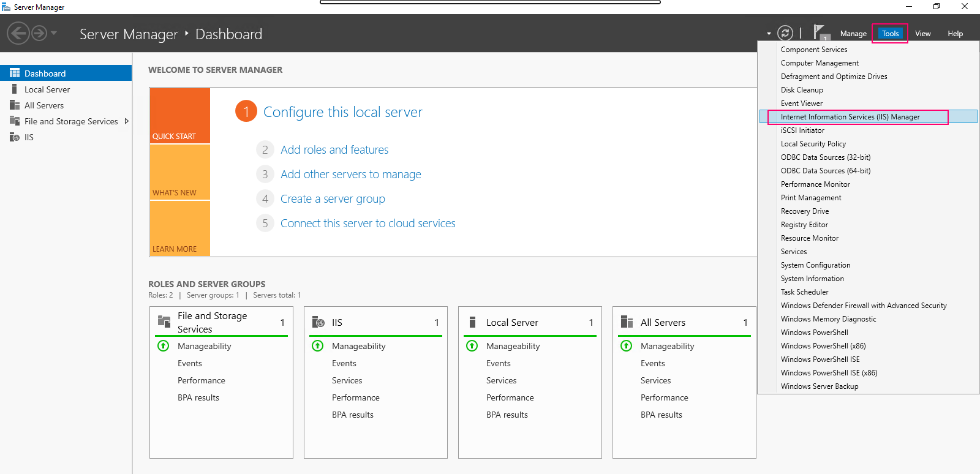Click the back navigation arrow
The width and height of the screenshot is (980, 474).
coord(18,33)
